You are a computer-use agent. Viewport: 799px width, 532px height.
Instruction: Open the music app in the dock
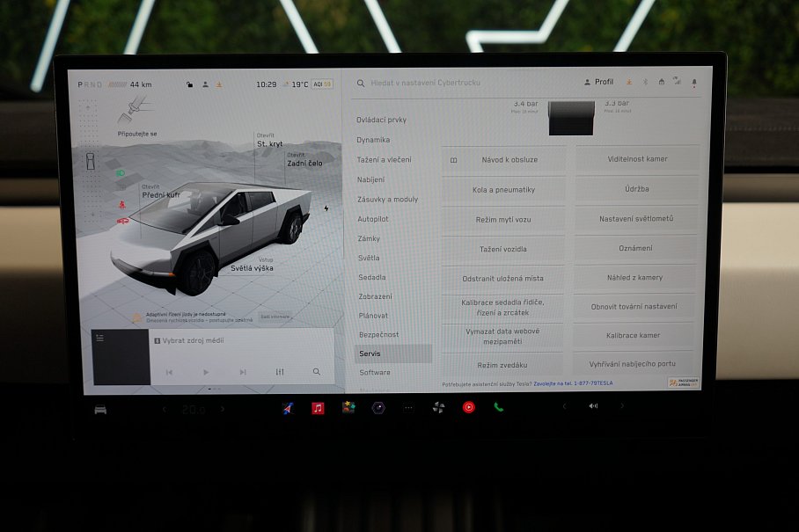point(318,407)
